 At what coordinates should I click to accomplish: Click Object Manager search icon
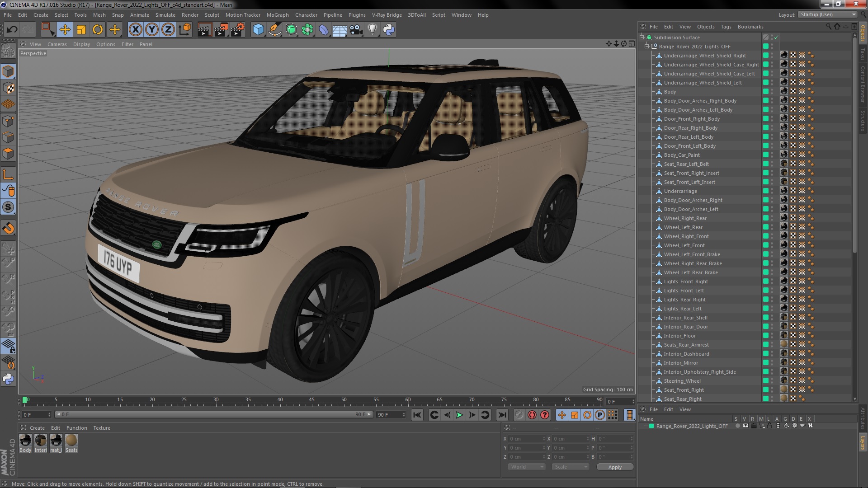tap(828, 27)
